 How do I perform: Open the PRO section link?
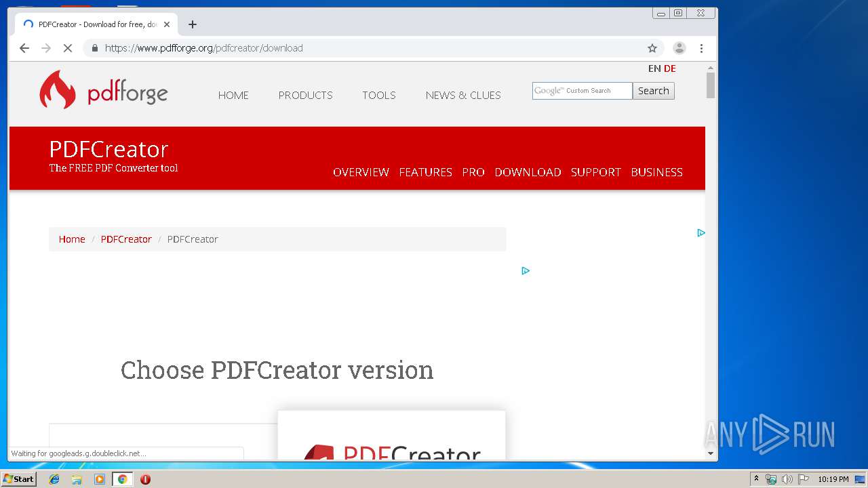473,172
